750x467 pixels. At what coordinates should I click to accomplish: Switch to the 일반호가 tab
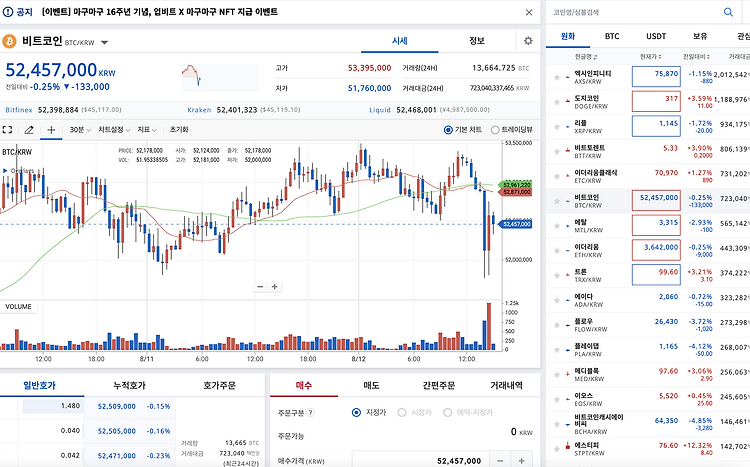(40, 385)
